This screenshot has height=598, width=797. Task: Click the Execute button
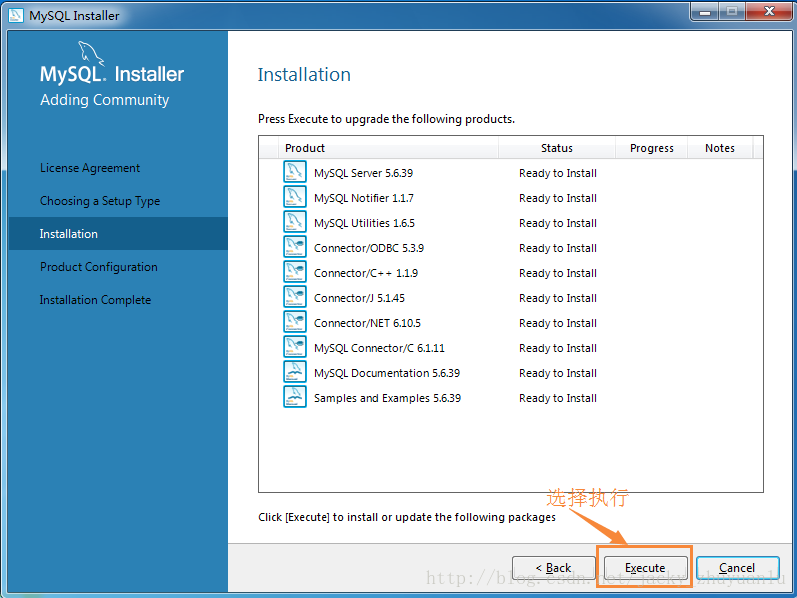pos(645,567)
